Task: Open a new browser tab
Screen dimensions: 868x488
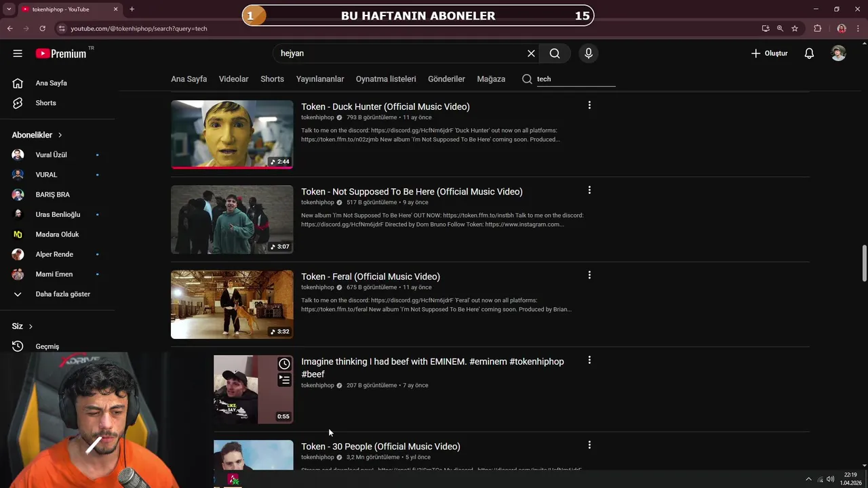Action: [132, 9]
